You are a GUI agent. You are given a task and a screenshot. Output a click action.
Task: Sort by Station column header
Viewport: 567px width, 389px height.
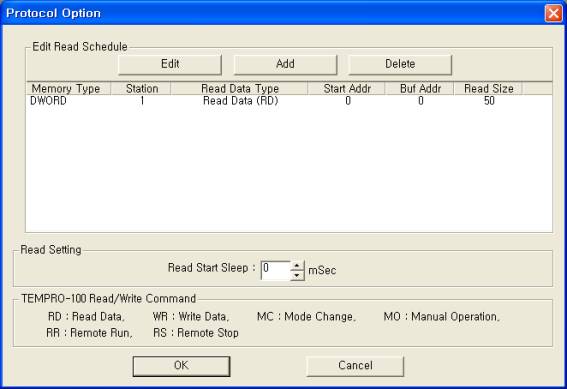[x=141, y=89]
